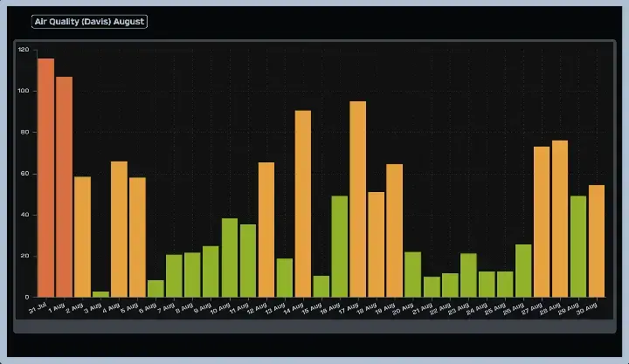Select the 17 Aug orange bar
This screenshot has height=364, width=629.
[x=358, y=199]
